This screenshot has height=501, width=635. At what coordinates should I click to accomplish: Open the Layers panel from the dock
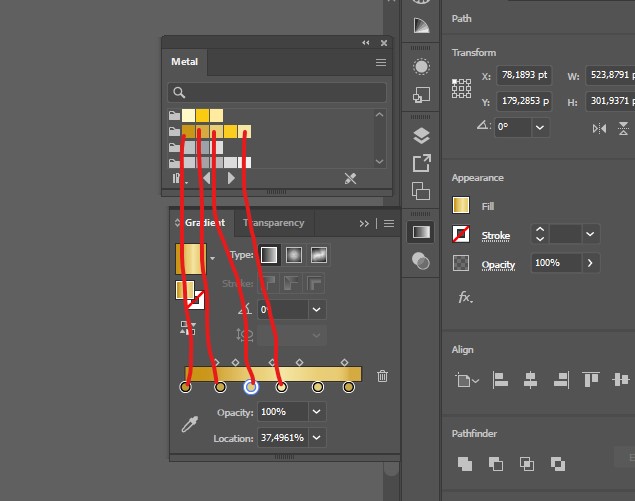point(421,136)
